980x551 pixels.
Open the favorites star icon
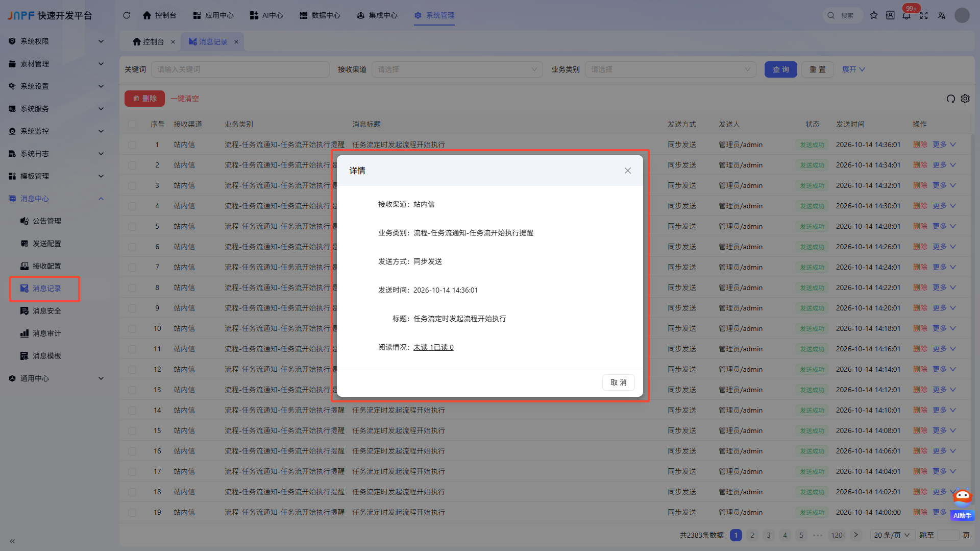click(874, 15)
